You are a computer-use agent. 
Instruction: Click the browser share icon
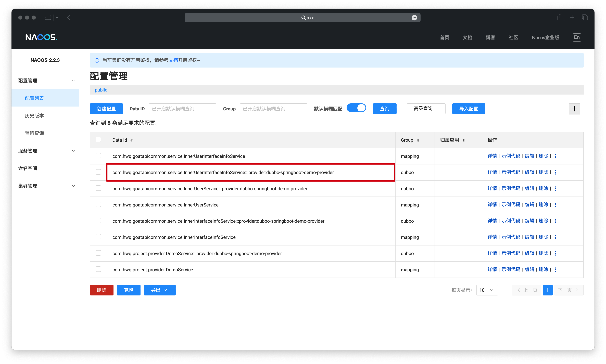(560, 17)
